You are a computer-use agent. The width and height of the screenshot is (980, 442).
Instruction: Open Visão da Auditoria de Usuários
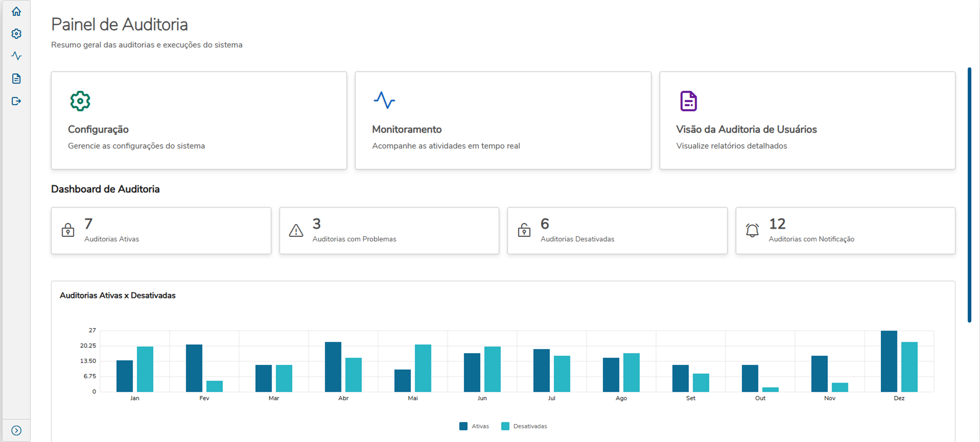tap(807, 120)
